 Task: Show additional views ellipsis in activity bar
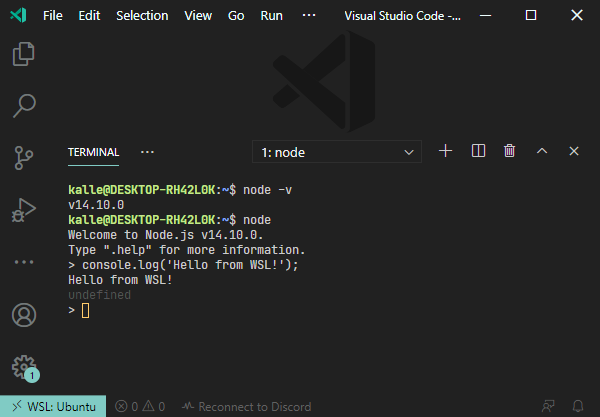point(24,262)
